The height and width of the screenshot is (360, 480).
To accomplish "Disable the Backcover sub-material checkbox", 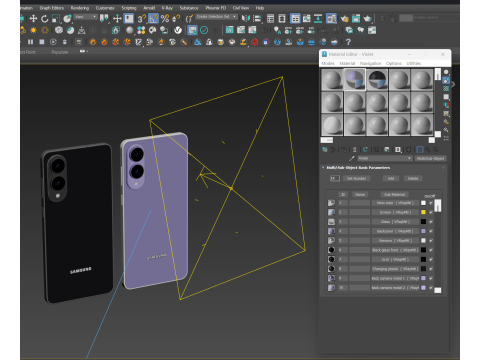I will tap(431, 231).
